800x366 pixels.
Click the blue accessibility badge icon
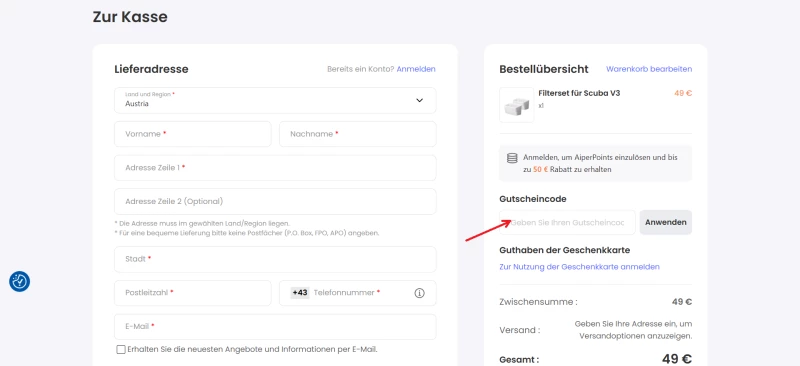(x=19, y=281)
